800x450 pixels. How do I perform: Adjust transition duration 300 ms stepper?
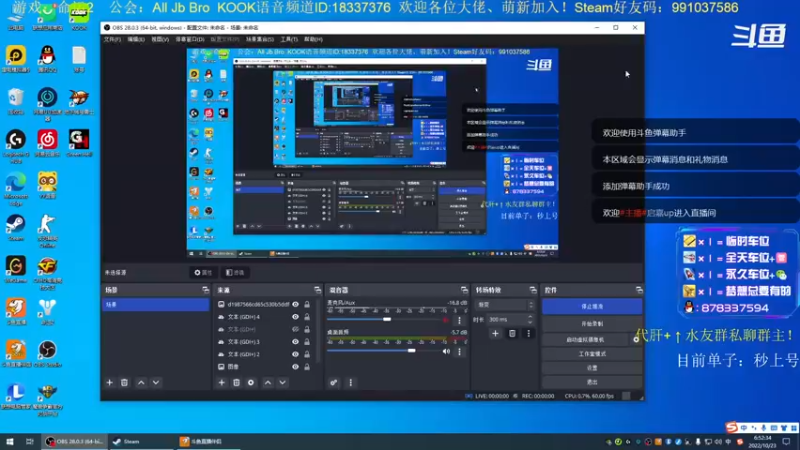click(530, 319)
